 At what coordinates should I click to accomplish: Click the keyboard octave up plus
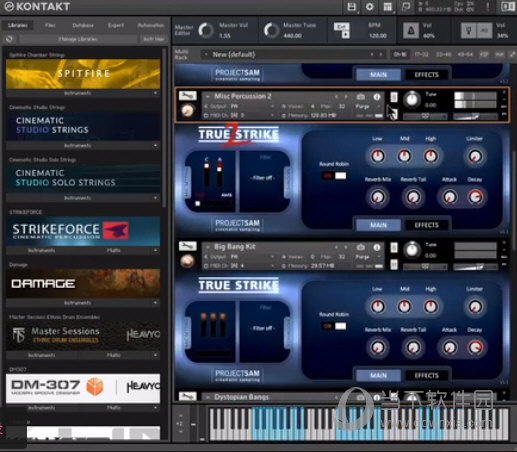coord(181,416)
